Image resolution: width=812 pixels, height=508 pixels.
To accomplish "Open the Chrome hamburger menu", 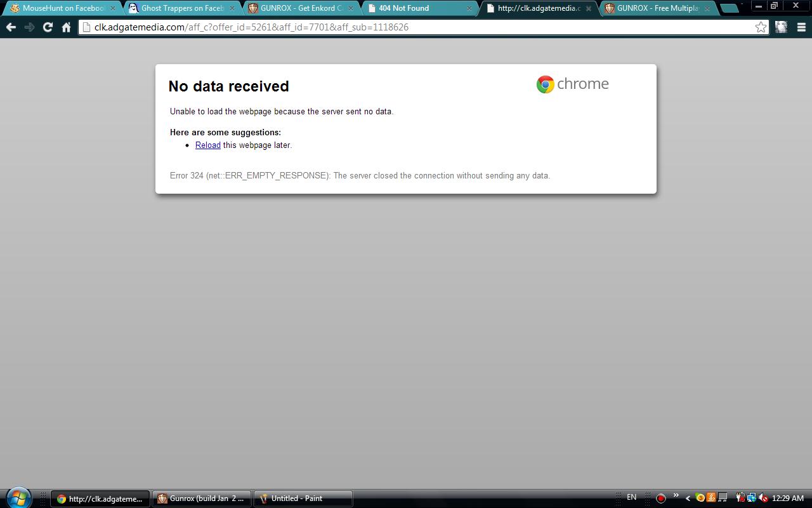I will click(801, 27).
